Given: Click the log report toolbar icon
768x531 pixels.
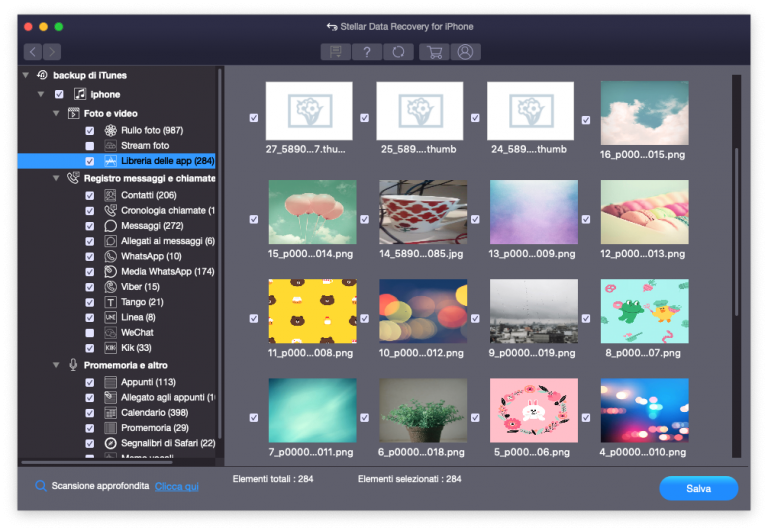Looking at the screenshot, I should (335, 52).
